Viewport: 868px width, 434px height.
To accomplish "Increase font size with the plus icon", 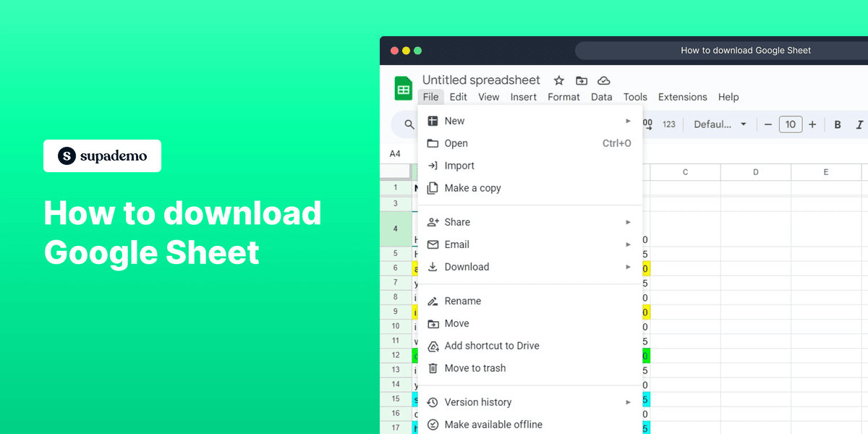I will (x=812, y=124).
